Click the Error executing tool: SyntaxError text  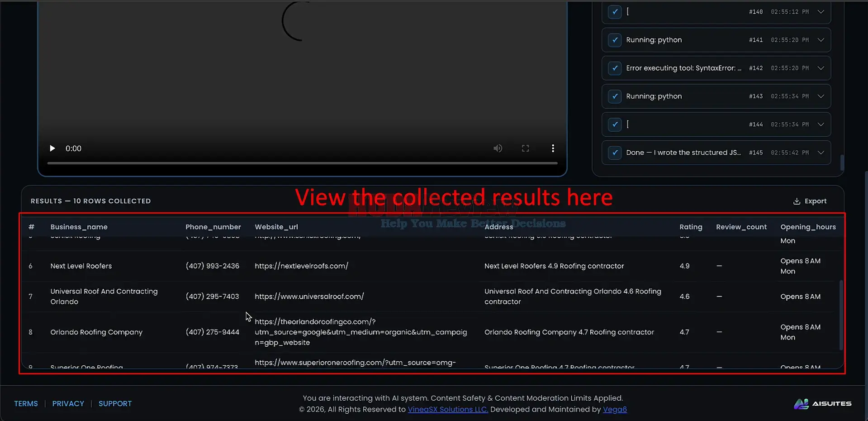coord(683,68)
